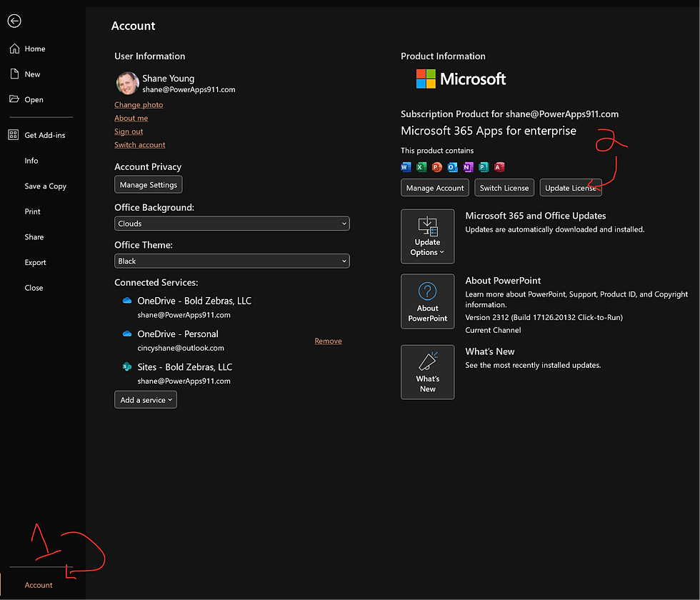Expand the Office Theme dropdown

232,261
